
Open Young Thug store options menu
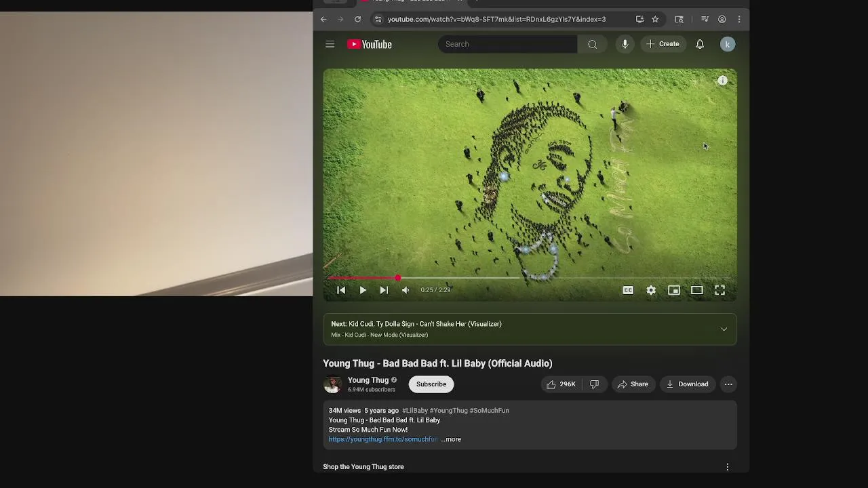(x=728, y=467)
